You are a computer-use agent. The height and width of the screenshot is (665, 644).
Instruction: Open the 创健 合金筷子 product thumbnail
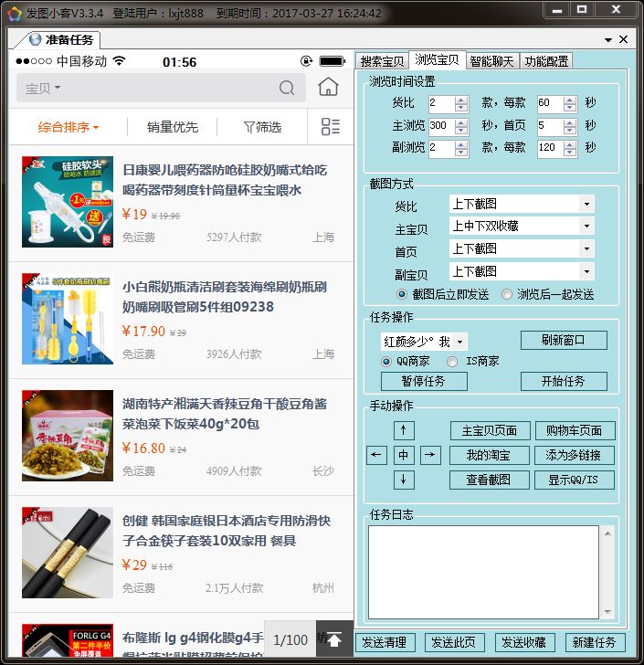coord(68,553)
